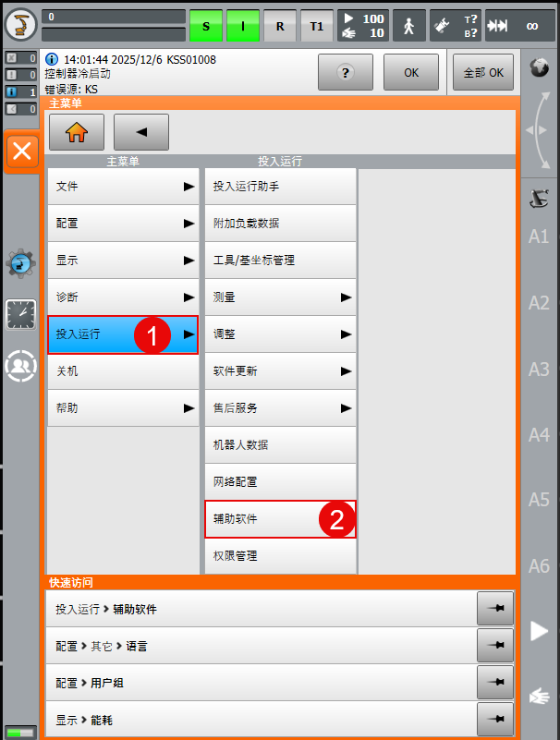Select 辅助软件 menu item
The image size is (560, 740).
[x=280, y=519]
